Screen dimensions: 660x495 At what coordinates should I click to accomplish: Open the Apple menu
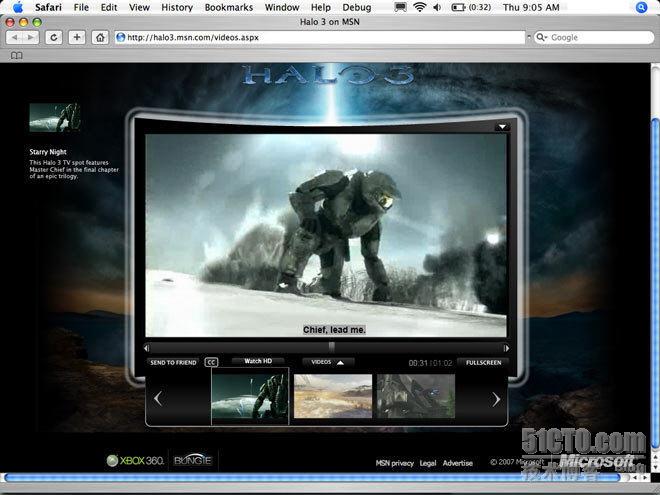click(x=18, y=7)
